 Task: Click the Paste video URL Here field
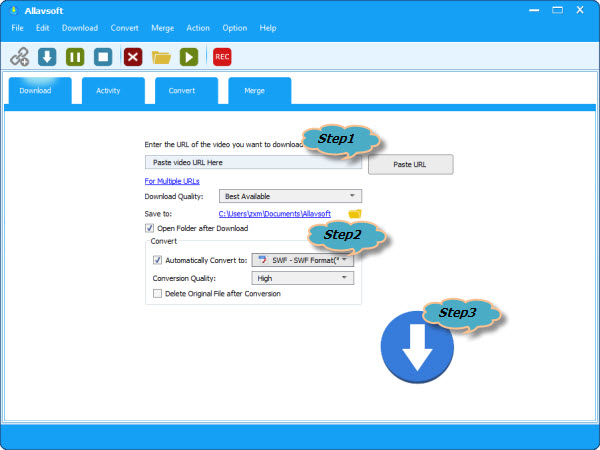click(x=253, y=162)
